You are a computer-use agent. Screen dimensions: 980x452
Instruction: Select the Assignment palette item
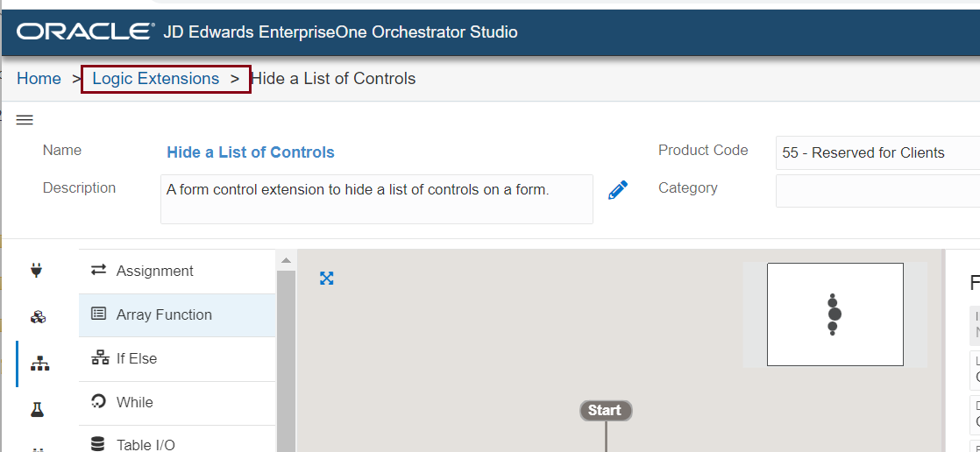(x=154, y=272)
